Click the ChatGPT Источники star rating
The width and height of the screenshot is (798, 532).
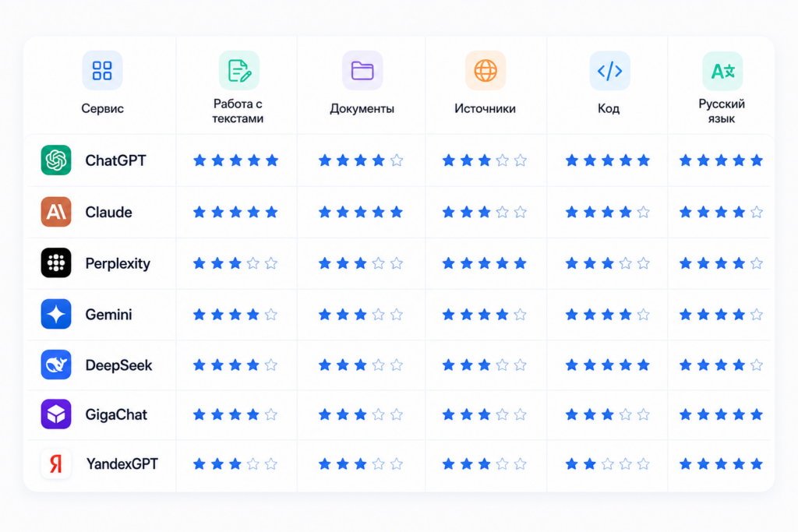(x=485, y=160)
